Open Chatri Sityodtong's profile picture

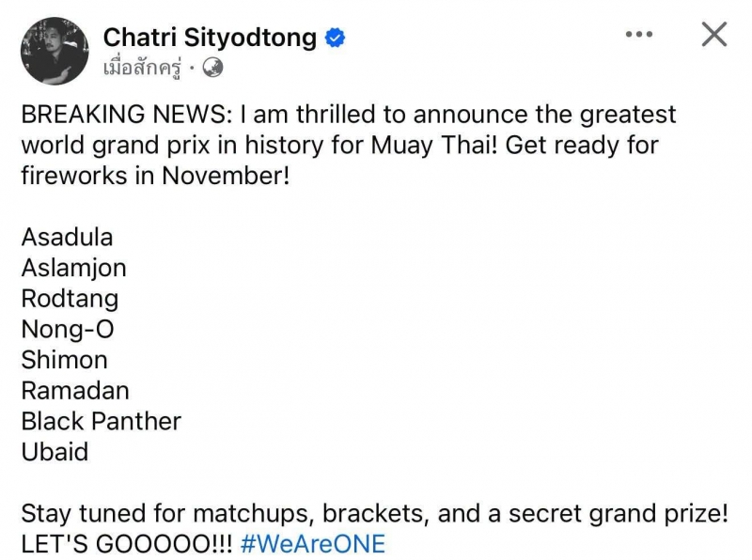(55, 51)
